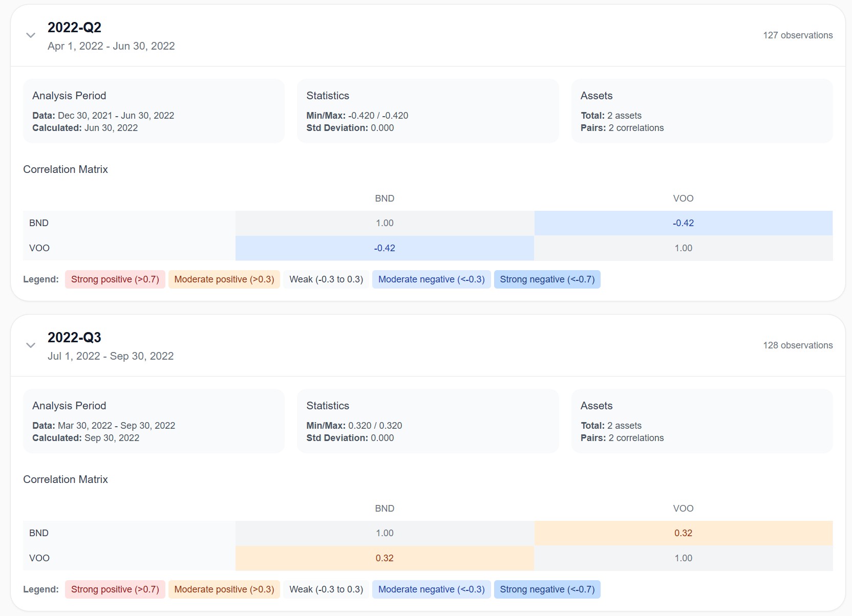Collapse the 2022-Q2 section chevron

[31, 35]
